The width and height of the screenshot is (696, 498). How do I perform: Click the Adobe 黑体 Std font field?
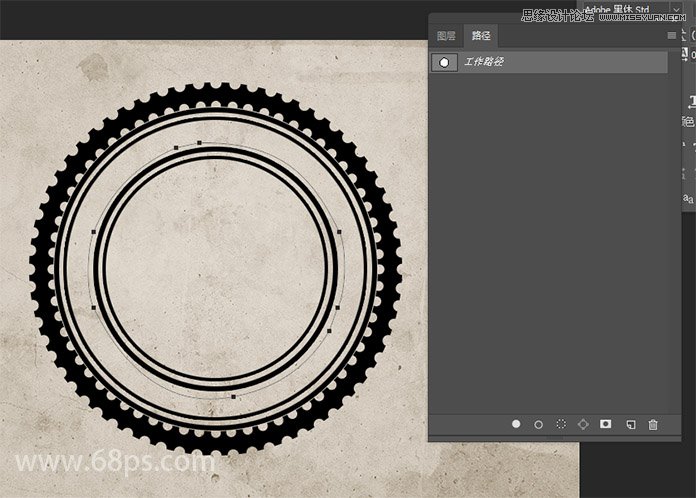pos(626,9)
